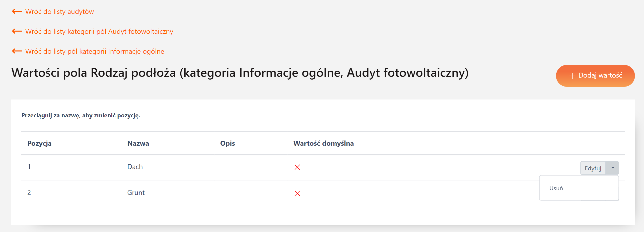The image size is (644, 232).
Task: Click the Nazwa column header
Action: [138, 143]
